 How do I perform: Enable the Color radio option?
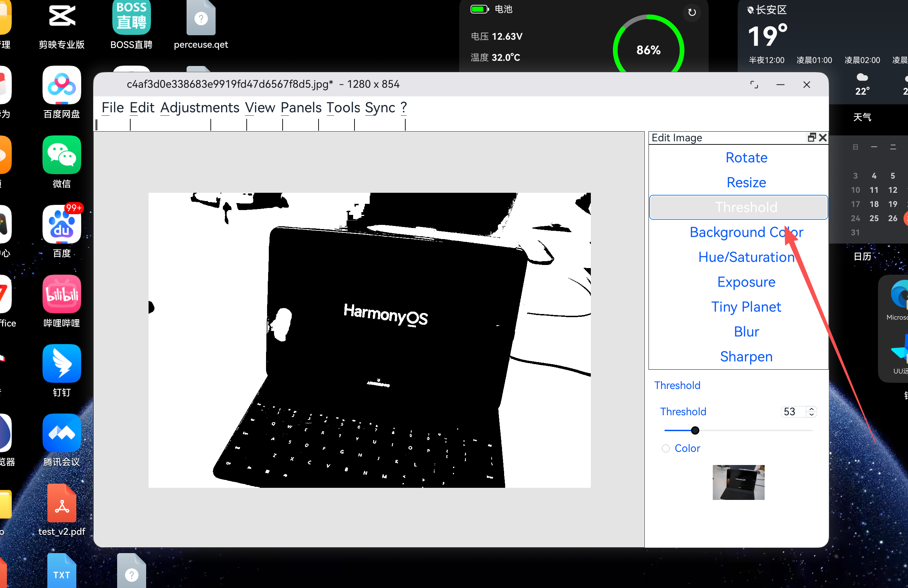[x=666, y=448]
